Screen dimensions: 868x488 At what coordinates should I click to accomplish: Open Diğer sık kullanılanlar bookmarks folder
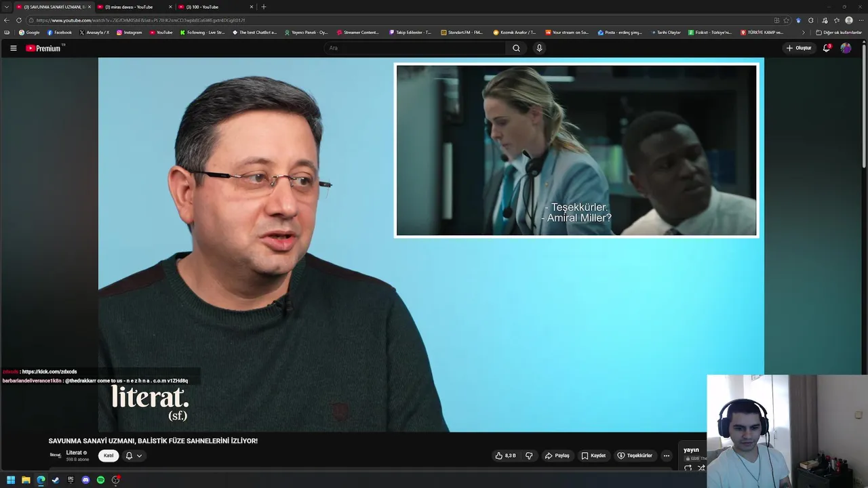(x=839, y=33)
